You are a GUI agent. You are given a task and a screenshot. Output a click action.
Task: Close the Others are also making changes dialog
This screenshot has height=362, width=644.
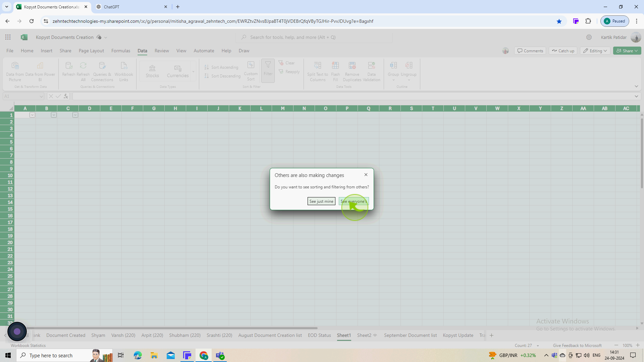pos(366,175)
